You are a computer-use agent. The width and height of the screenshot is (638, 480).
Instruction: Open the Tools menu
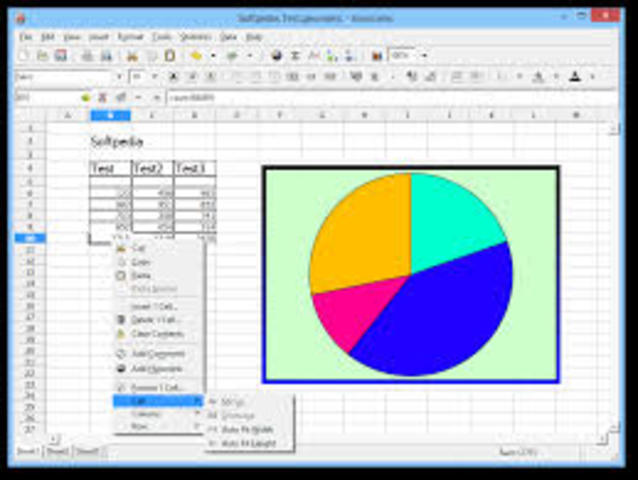click(x=162, y=37)
